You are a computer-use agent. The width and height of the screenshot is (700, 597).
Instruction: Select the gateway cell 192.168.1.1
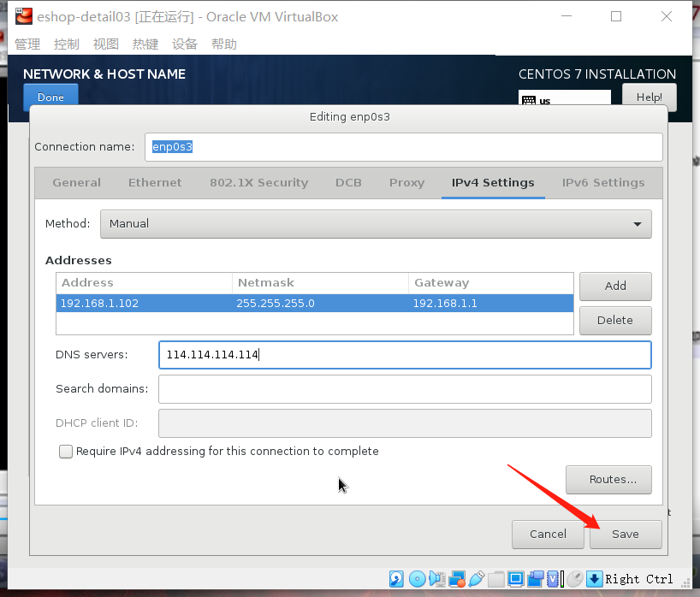491,304
